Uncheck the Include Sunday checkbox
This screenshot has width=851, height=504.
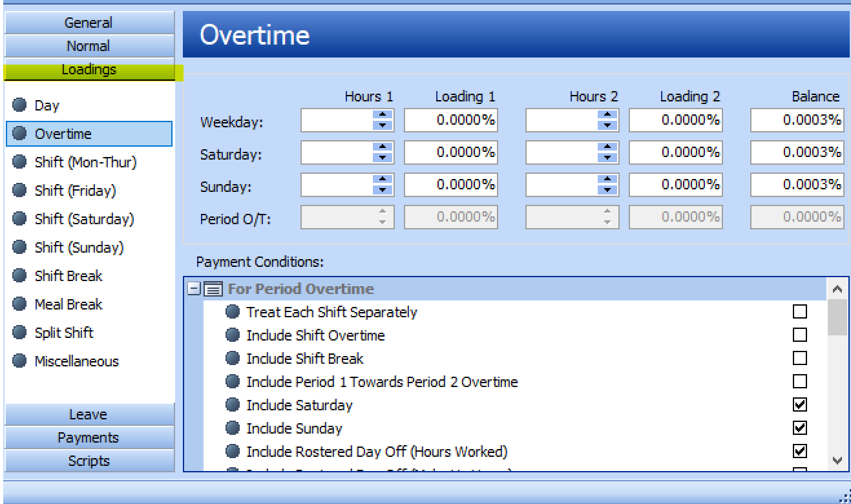pyautogui.click(x=800, y=428)
